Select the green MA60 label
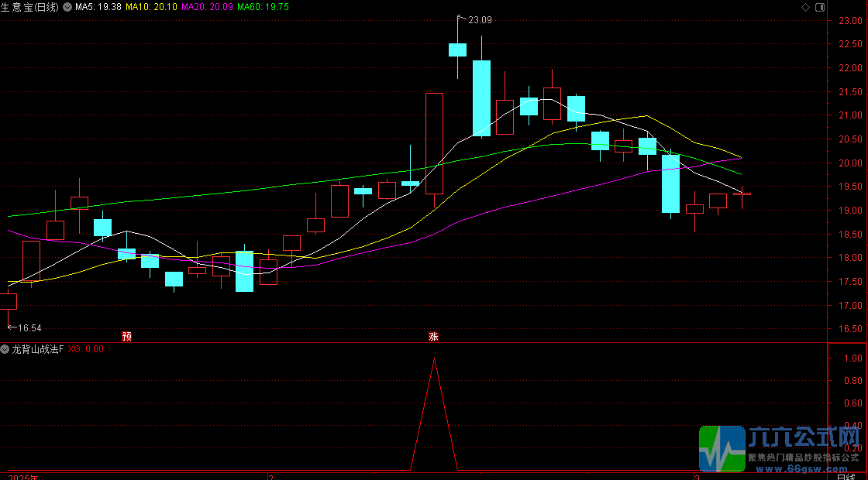This screenshot has height=480, width=868. click(x=263, y=7)
